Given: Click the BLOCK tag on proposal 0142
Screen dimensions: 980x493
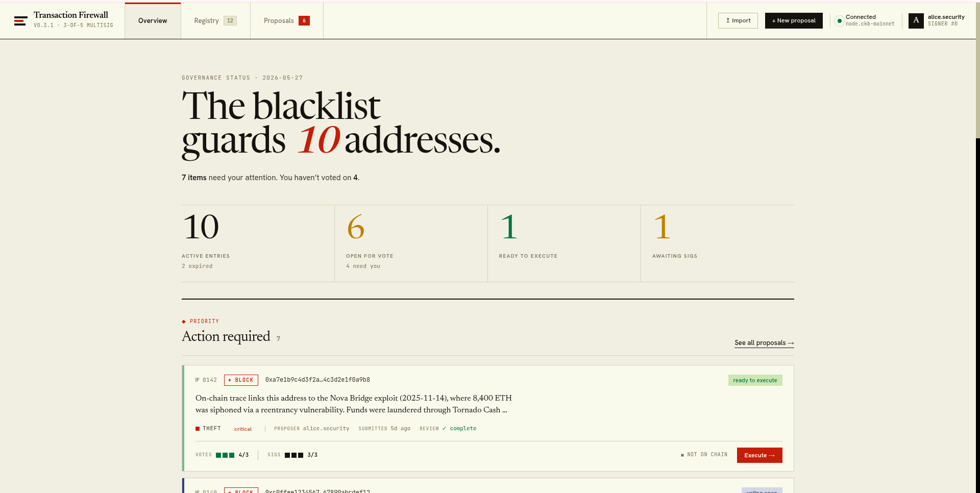Looking at the screenshot, I should click(x=241, y=380).
